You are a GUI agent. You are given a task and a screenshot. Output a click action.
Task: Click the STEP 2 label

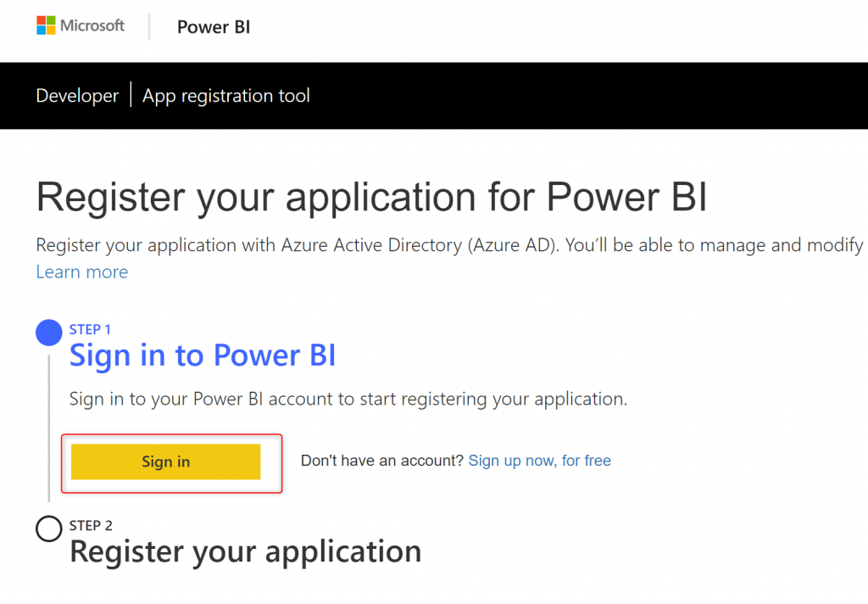[x=91, y=525]
